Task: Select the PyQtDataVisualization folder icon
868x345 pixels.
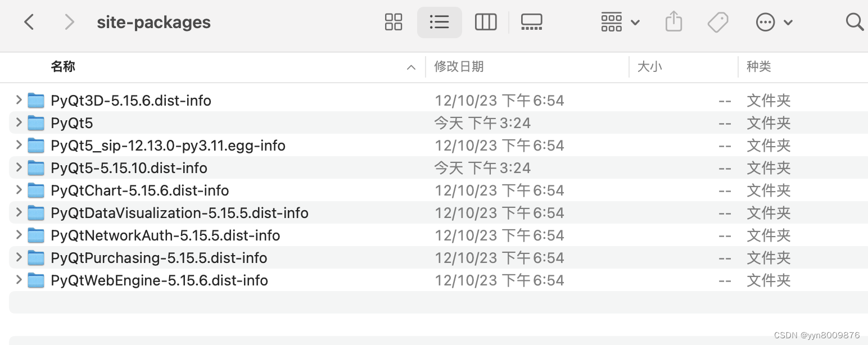Action: pos(36,213)
